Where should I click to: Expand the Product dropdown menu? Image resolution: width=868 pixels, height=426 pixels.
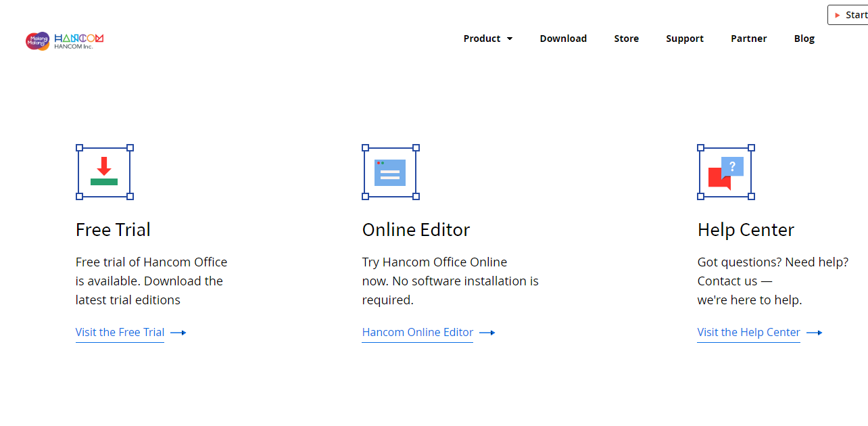(x=488, y=39)
